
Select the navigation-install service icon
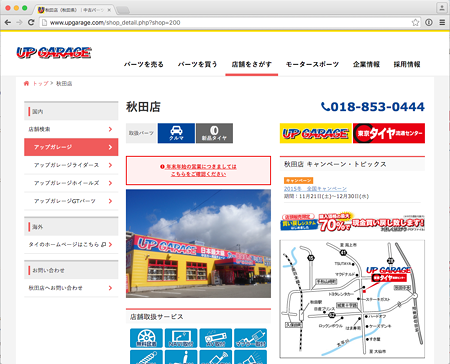click(x=181, y=338)
